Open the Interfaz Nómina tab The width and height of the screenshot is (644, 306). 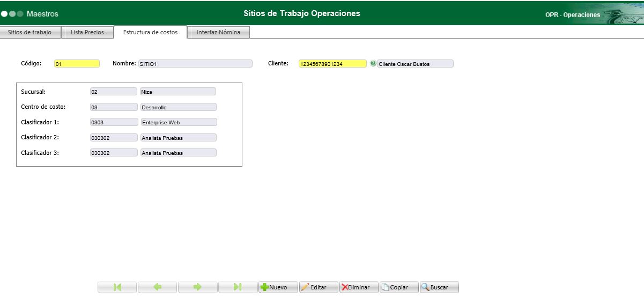click(x=218, y=32)
